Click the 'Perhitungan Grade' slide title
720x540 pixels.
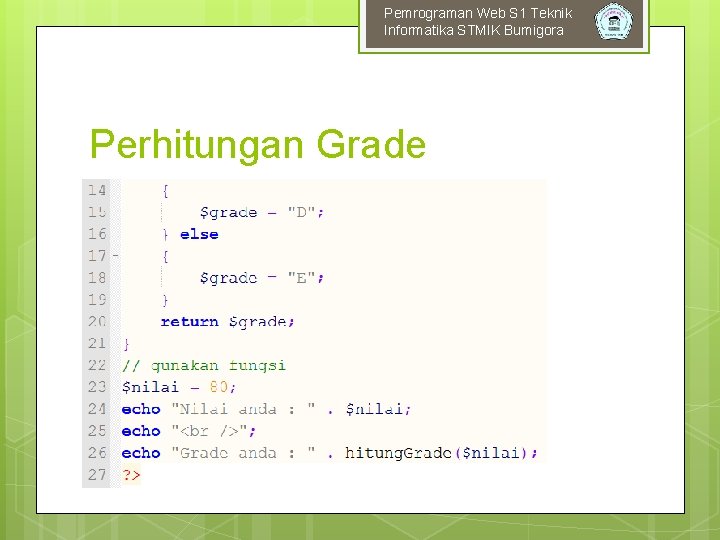tap(258, 145)
